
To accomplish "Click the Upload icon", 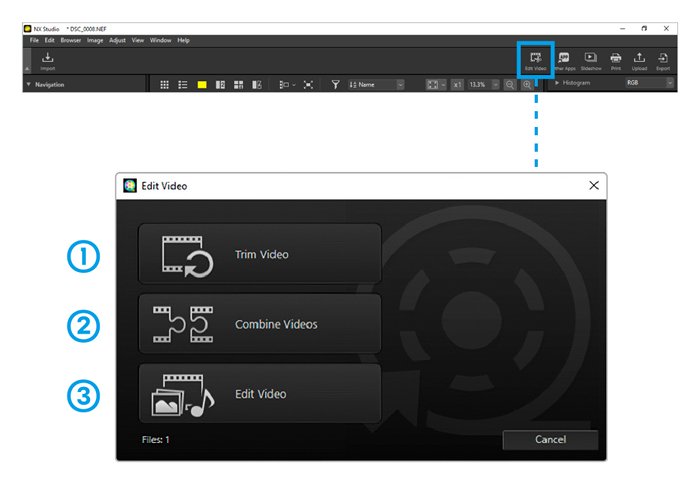I will [639, 60].
